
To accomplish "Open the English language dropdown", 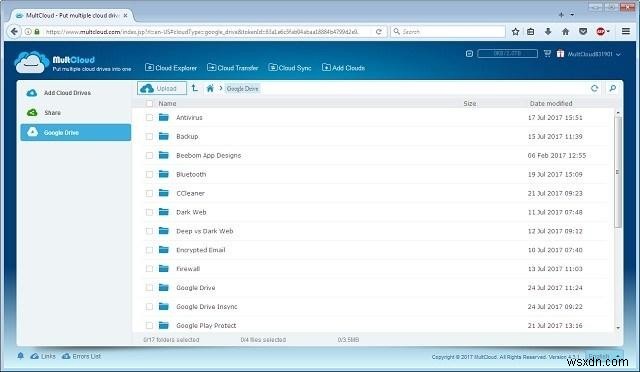I will [604, 356].
